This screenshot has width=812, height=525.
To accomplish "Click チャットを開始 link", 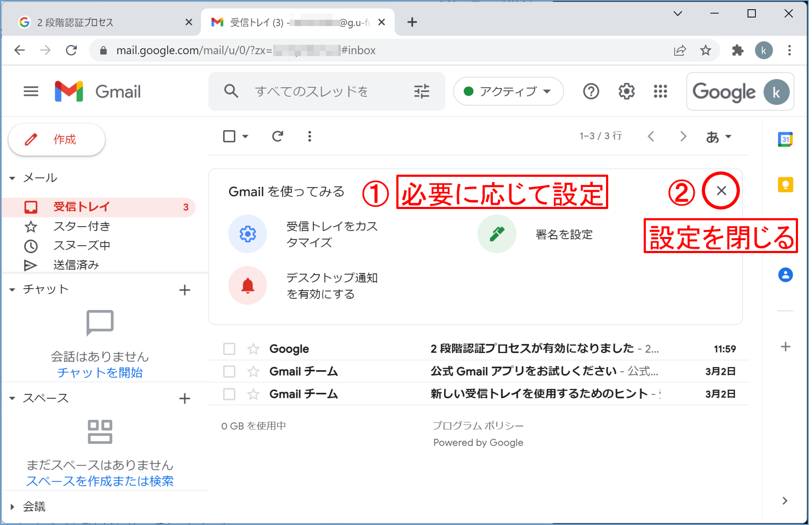I will point(100,372).
